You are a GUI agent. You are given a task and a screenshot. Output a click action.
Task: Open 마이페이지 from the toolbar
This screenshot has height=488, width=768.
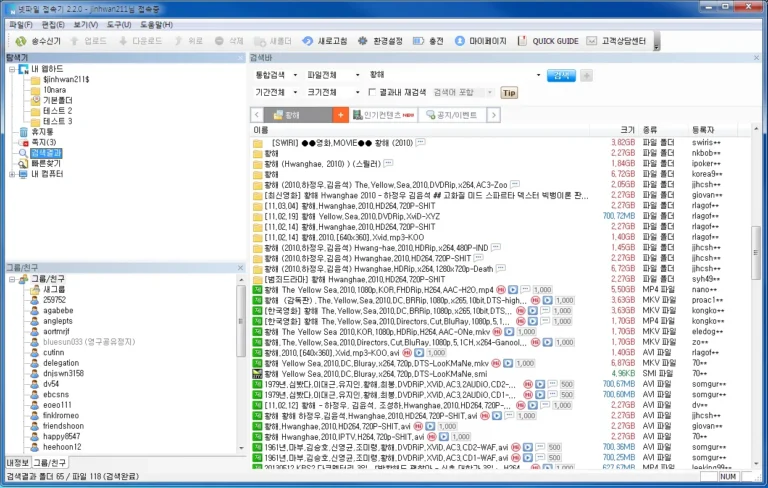coord(479,41)
